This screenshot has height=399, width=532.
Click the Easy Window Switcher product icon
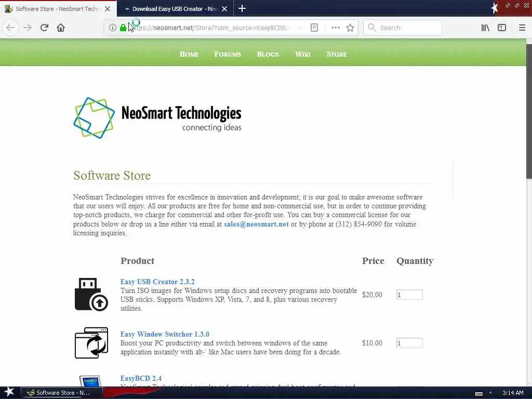(x=91, y=343)
